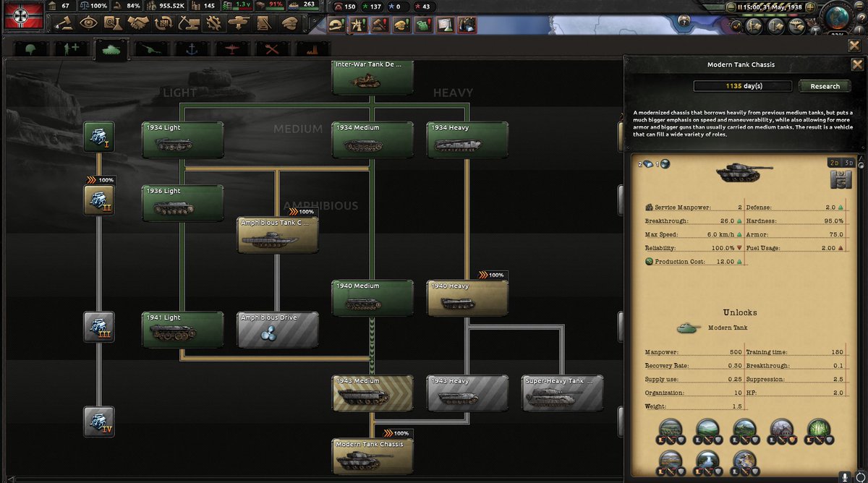Viewport: 868px width, 483px height.
Task: Open the country flag political overview
Action: coord(22,15)
